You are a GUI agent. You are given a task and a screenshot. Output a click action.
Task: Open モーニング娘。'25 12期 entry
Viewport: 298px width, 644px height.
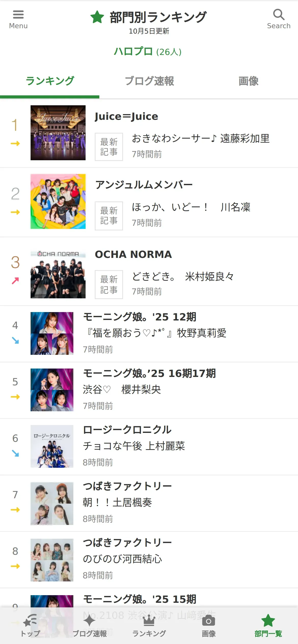140,317
